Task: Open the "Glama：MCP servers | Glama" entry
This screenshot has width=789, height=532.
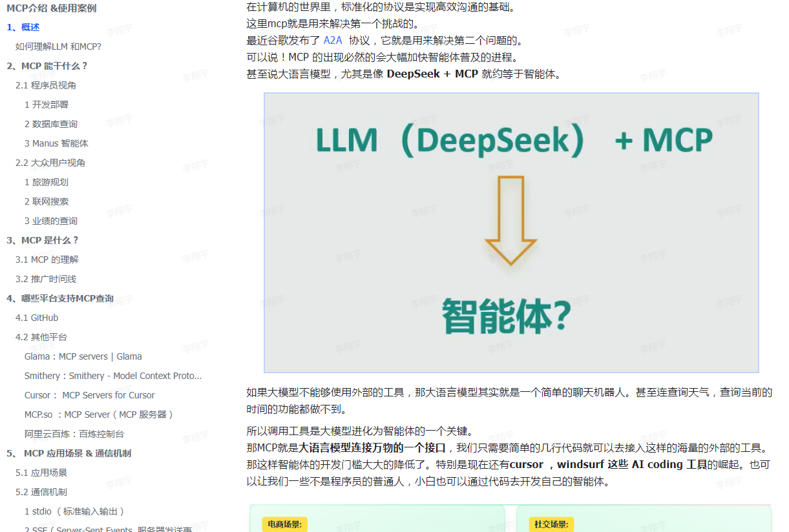Action: point(83,356)
